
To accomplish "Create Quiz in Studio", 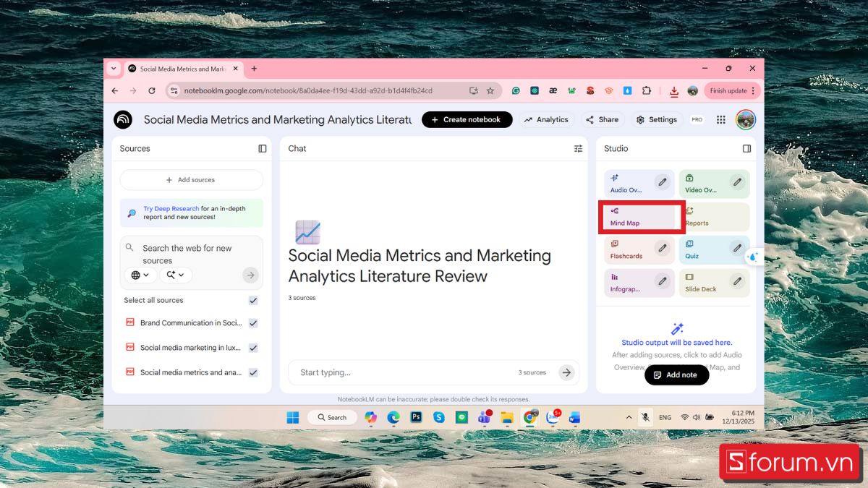I will tap(714, 249).
